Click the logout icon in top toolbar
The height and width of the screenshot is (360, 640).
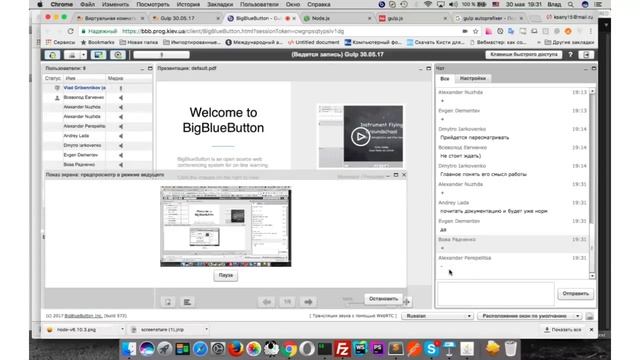tap(586, 55)
